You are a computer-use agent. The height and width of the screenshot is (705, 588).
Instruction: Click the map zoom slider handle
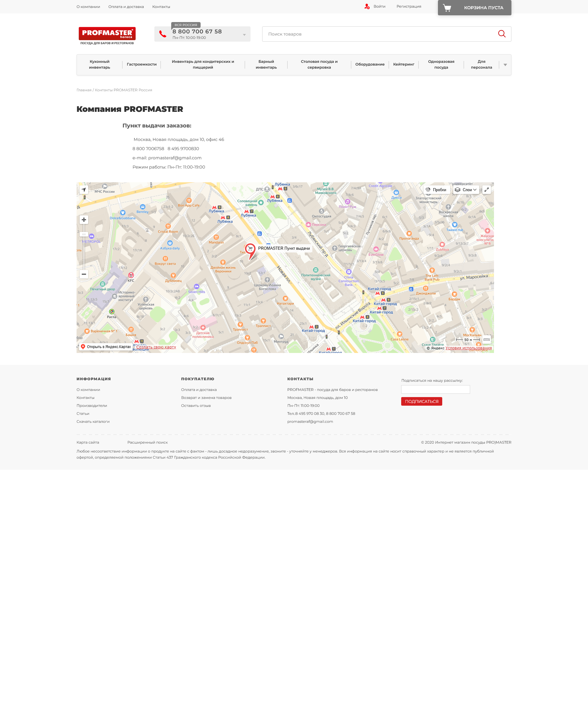click(84, 234)
